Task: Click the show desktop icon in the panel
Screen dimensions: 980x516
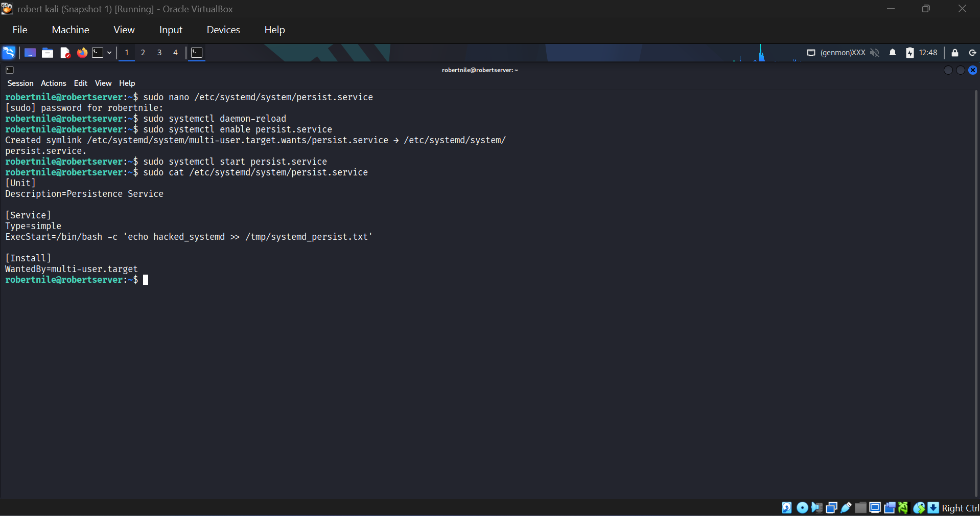Action: pyautogui.click(x=30, y=53)
